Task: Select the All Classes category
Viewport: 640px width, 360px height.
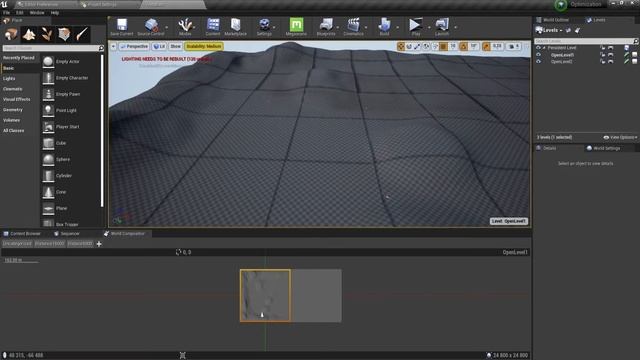Action: click(13, 131)
